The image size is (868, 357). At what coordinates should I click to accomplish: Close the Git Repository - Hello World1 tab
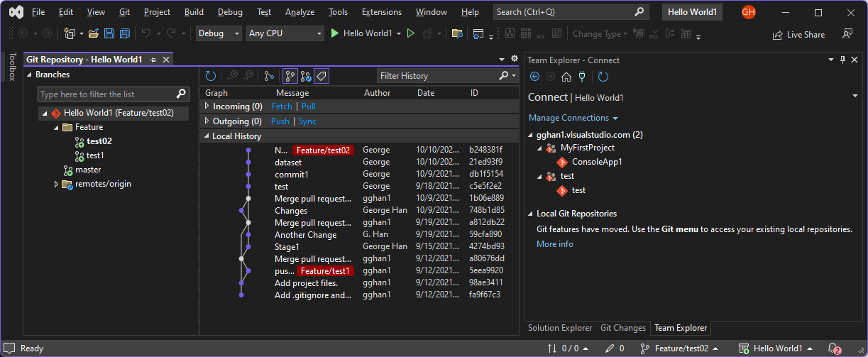tap(166, 60)
